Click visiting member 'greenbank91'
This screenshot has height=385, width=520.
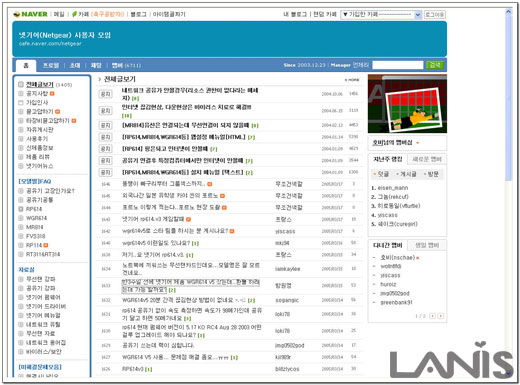pyautogui.click(x=396, y=302)
